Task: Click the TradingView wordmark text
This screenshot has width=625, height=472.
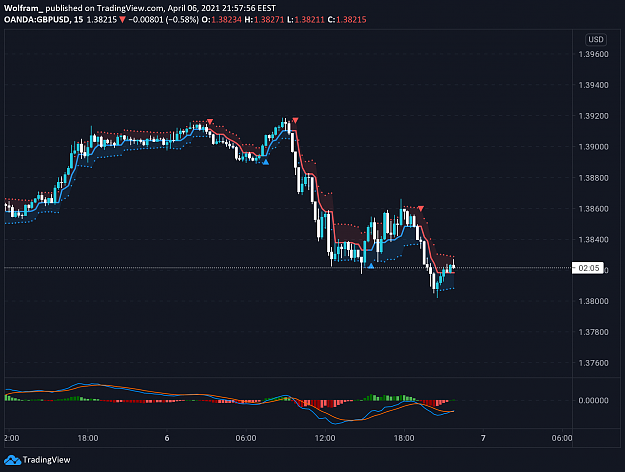Action: click(46, 460)
